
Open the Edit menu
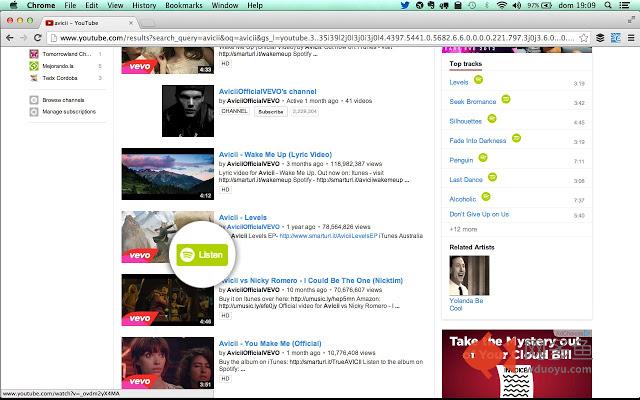click(x=91, y=5)
